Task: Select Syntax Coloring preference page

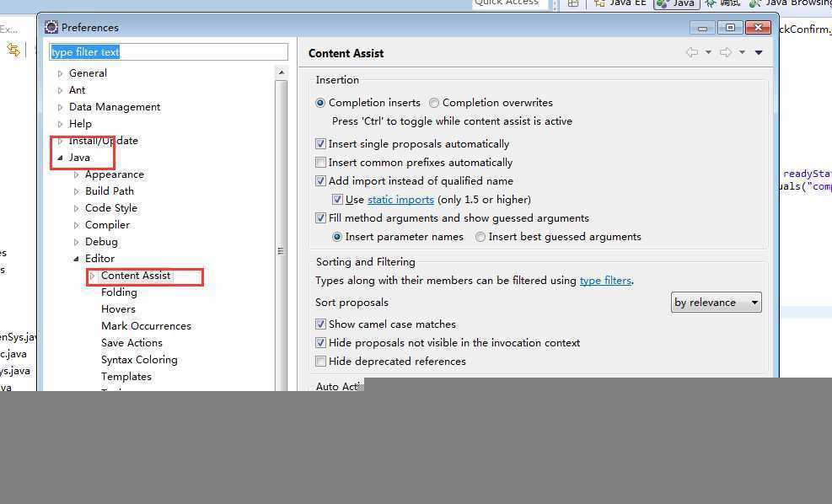Action: (139, 360)
